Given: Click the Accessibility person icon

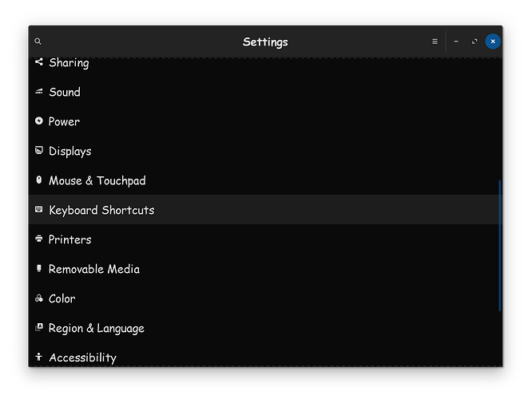Looking at the screenshot, I should click(39, 357).
